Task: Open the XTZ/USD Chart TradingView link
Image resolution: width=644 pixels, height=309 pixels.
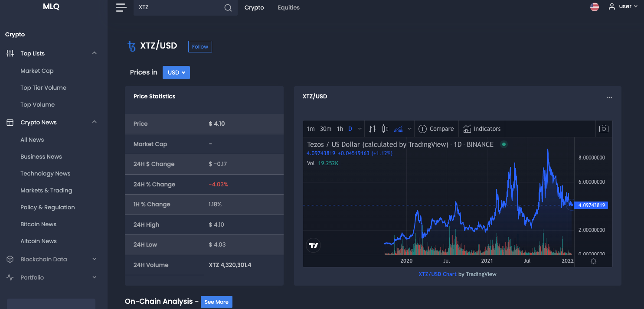Action: click(x=438, y=274)
